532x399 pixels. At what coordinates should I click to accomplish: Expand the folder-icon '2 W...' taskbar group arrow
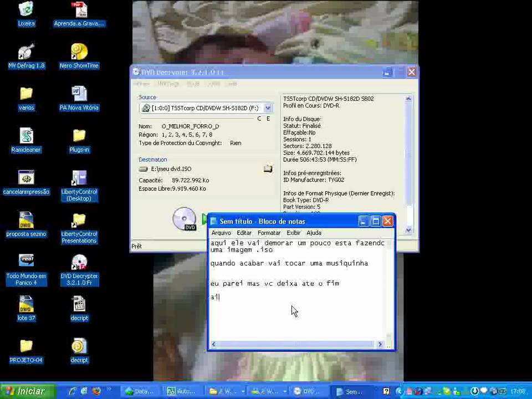click(243, 391)
